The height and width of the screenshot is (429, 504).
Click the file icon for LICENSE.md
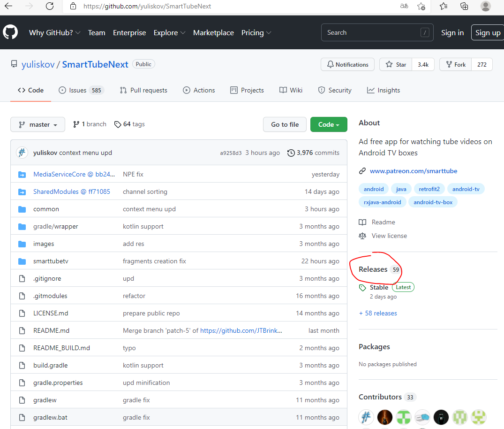click(22, 313)
